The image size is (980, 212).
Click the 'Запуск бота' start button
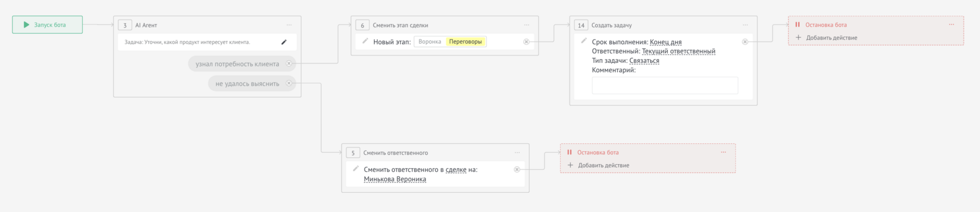pyautogui.click(x=47, y=24)
